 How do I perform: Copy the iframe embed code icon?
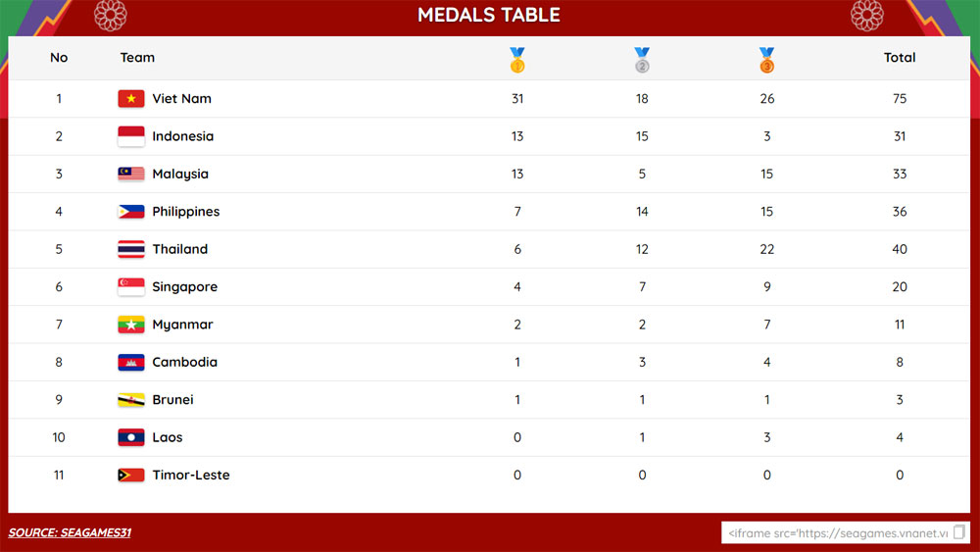point(959,532)
